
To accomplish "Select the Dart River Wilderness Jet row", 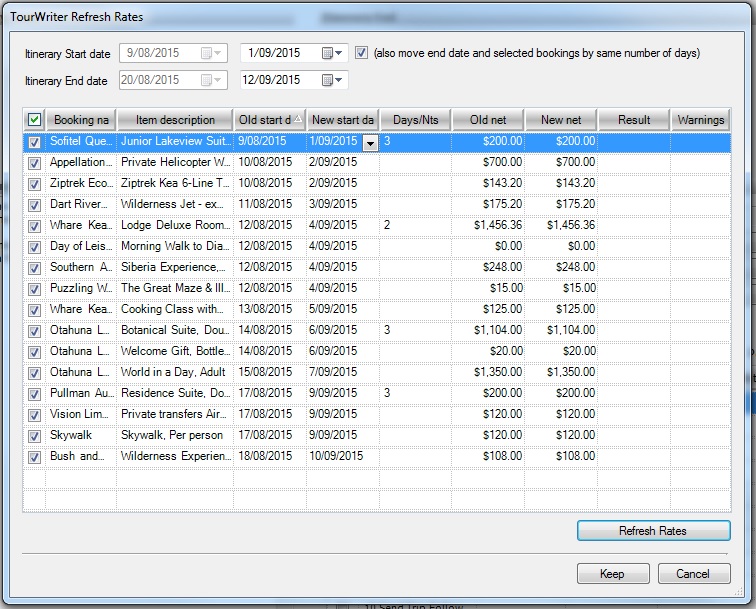I will [175, 204].
